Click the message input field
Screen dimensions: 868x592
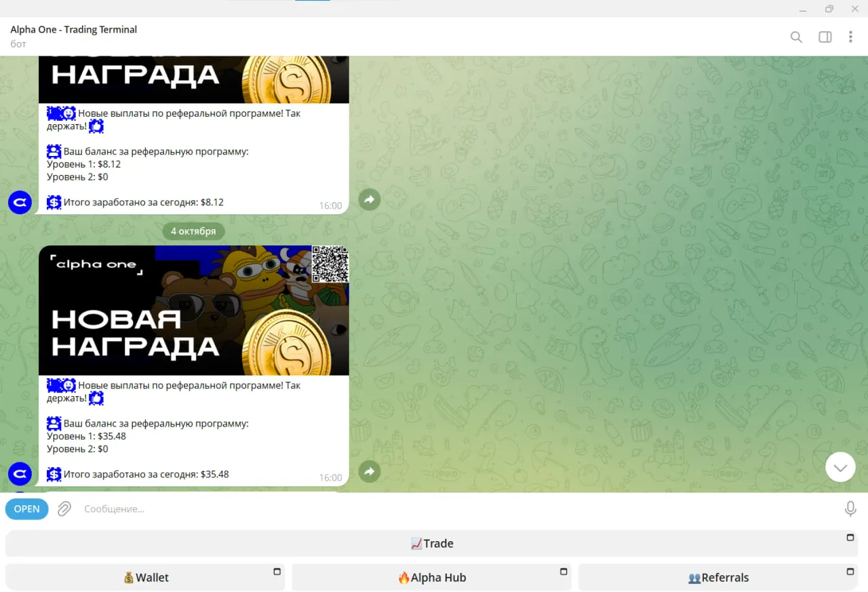(x=458, y=509)
